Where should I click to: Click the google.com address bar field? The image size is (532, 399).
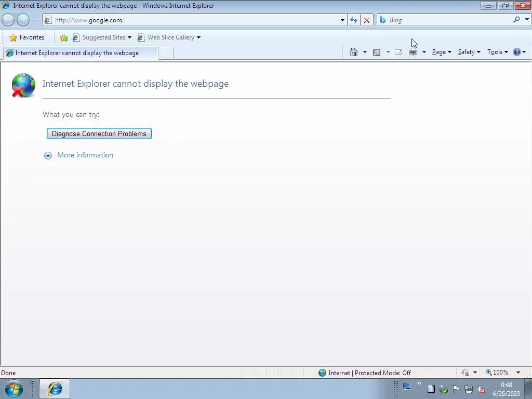click(194, 20)
